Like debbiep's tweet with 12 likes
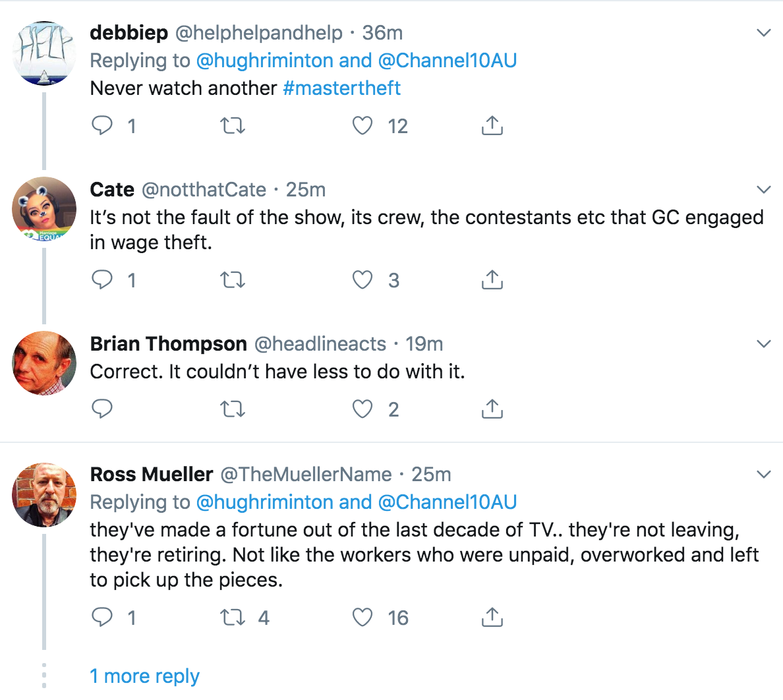 point(362,125)
